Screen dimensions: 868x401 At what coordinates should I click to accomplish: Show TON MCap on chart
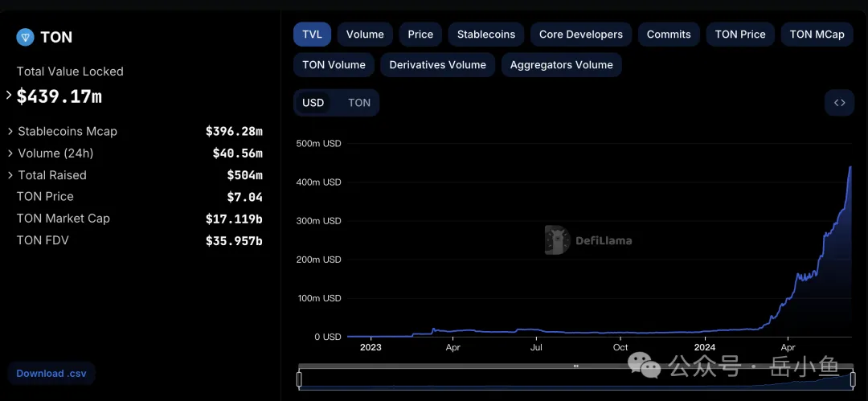[817, 35]
